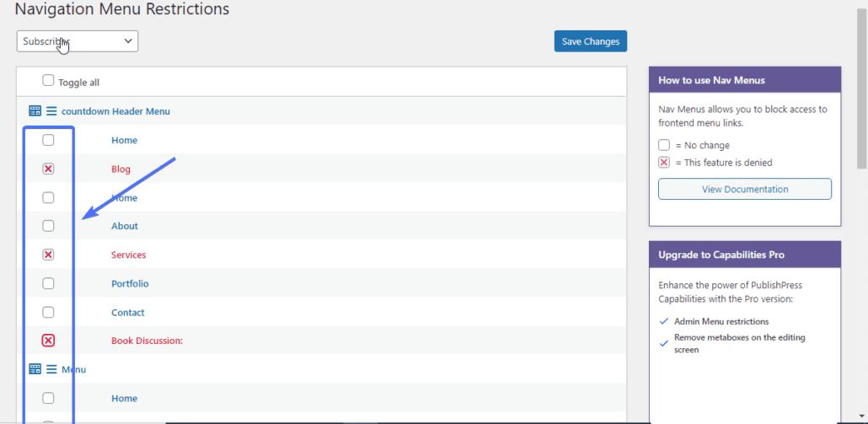Check the Portfolio row checkbox

click(x=49, y=283)
